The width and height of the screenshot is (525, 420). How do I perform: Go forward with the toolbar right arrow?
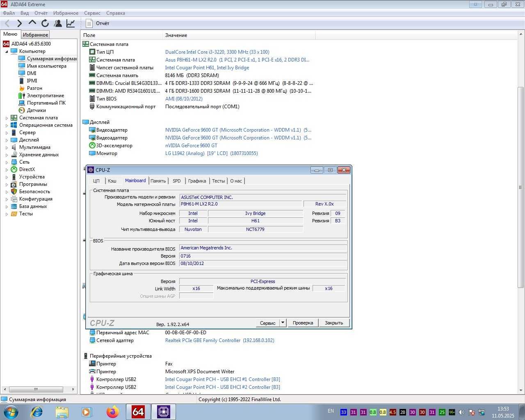pyautogui.click(x=19, y=23)
